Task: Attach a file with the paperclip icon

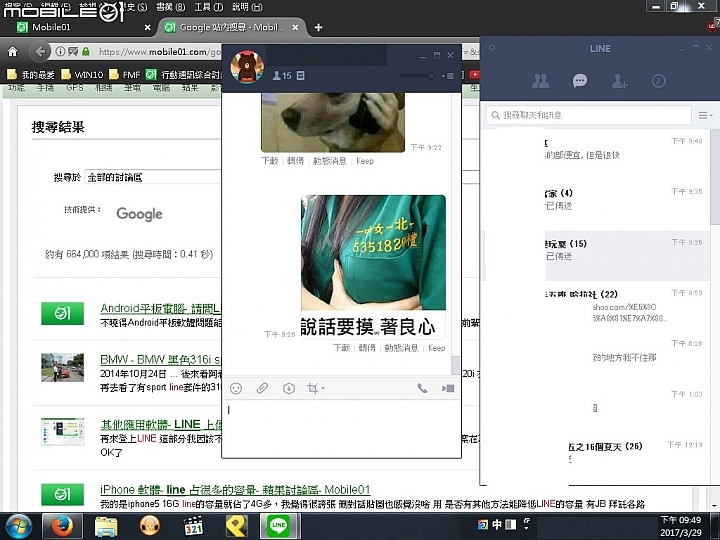Action: [262, 388]
